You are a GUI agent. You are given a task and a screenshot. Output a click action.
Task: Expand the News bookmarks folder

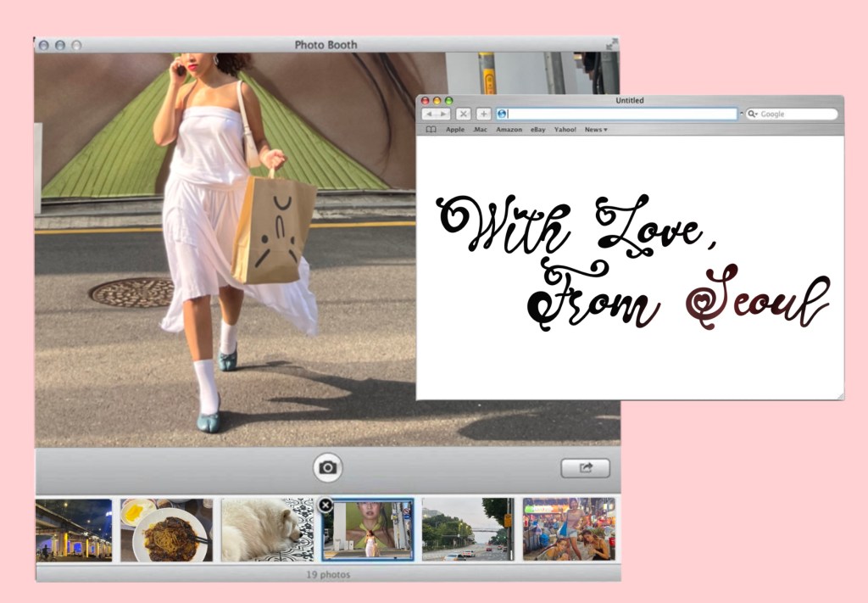pyautogui.click(x=596, y=130)
